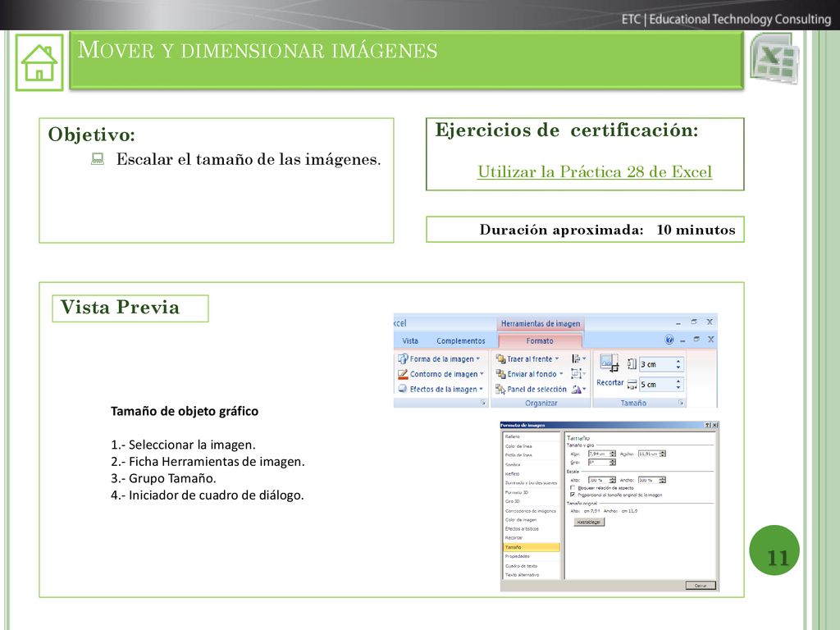Image resolution: width=840 pixels, height=630 pixels.
Task: Click the Restablecer button
Action: pyautogui.click(x=589, y=522)
